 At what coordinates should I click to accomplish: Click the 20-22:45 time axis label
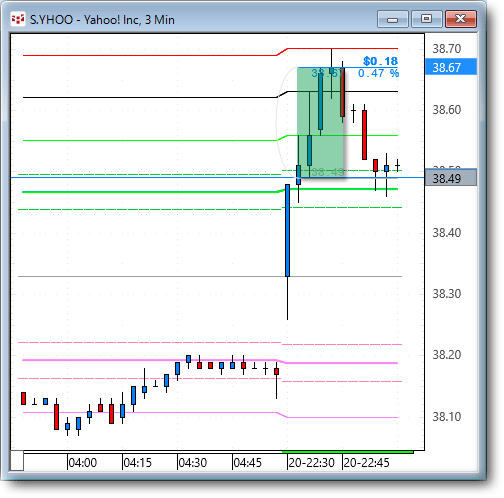[366, 463]
